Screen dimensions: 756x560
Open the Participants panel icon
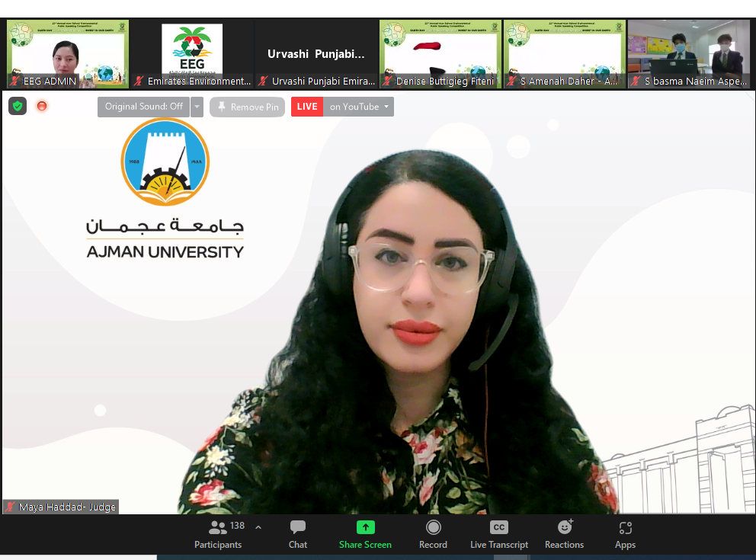[x=218, y=528]
